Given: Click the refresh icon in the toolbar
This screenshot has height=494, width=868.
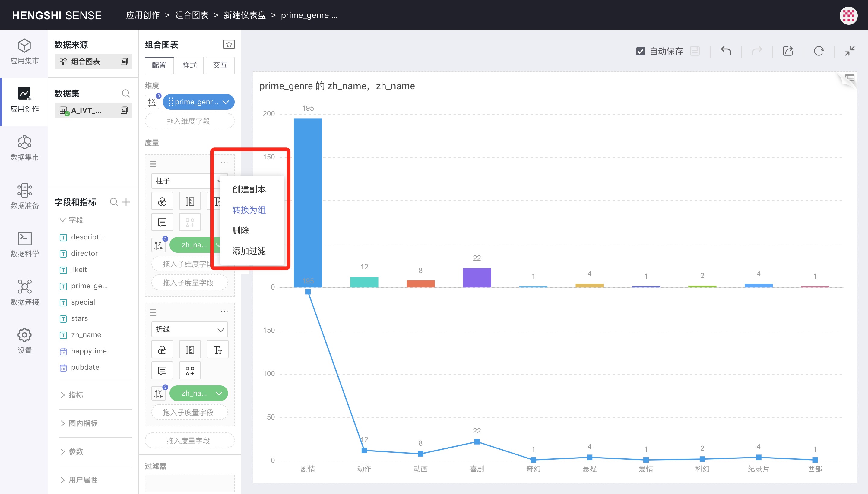Looking at the screenshot, I should 819,51.
